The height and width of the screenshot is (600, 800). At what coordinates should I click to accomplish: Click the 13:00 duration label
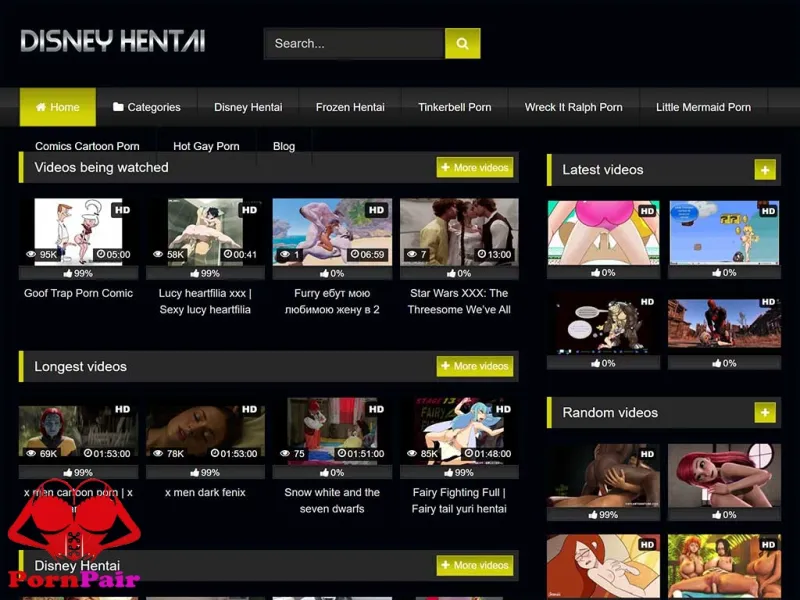[494, 254]
